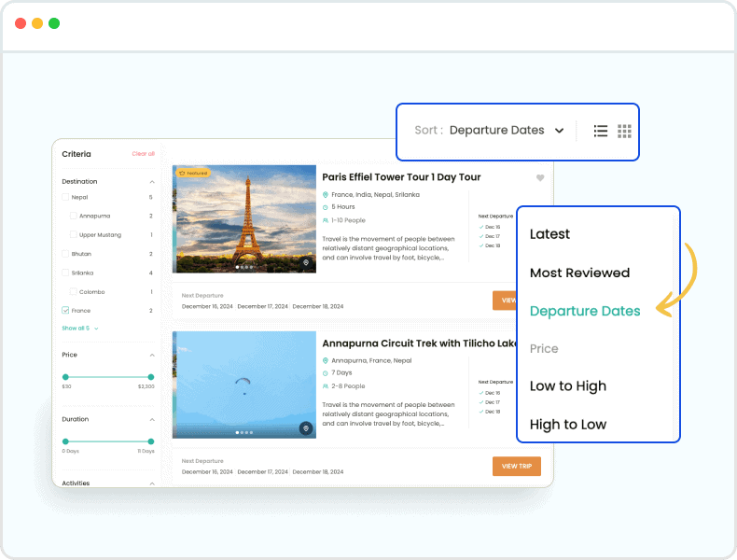Click the Featured badge on Paris tour
The height and width of the screenshot is (560, 737).
[194, 173]
